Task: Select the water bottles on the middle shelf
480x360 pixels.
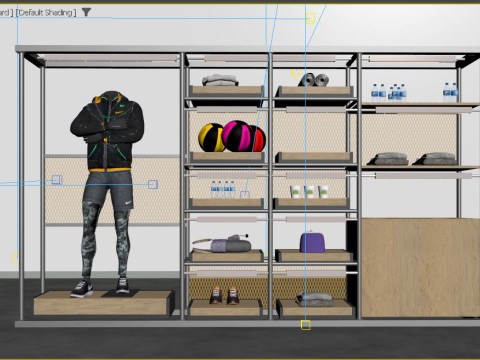Action: pos(223,189)
